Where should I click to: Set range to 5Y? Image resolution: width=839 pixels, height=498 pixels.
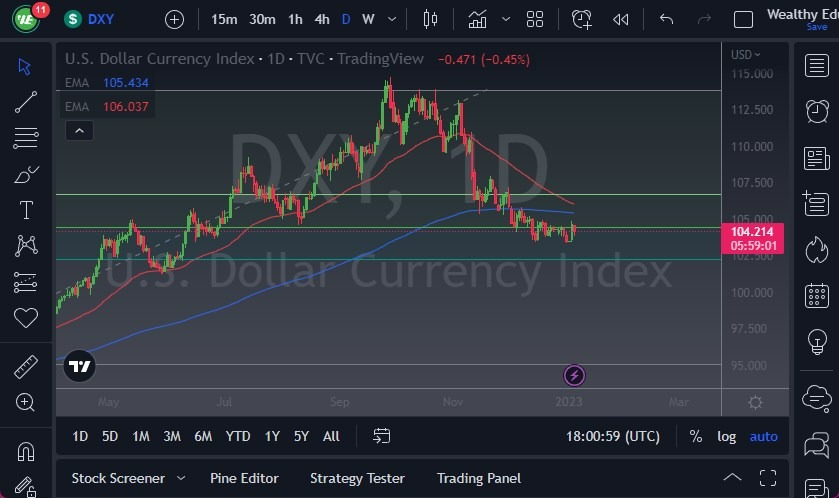(x=301, y=436)
